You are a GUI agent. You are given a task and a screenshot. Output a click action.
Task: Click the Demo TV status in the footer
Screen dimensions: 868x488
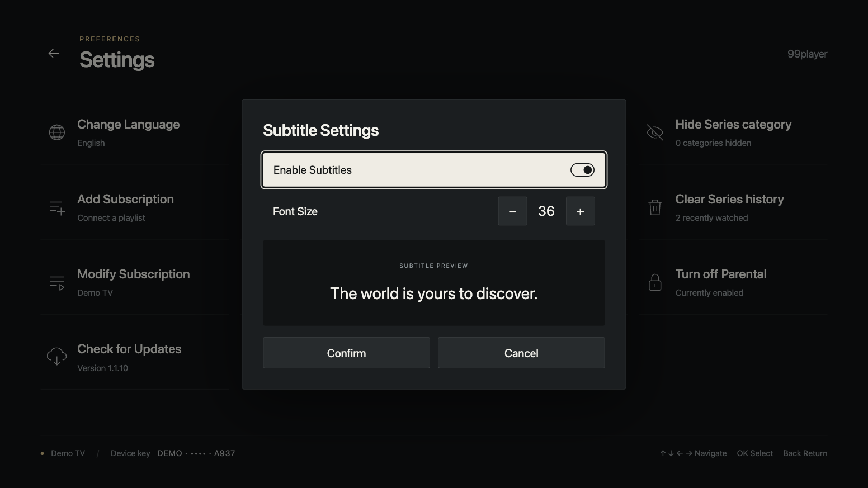click(x=68, y=453)
